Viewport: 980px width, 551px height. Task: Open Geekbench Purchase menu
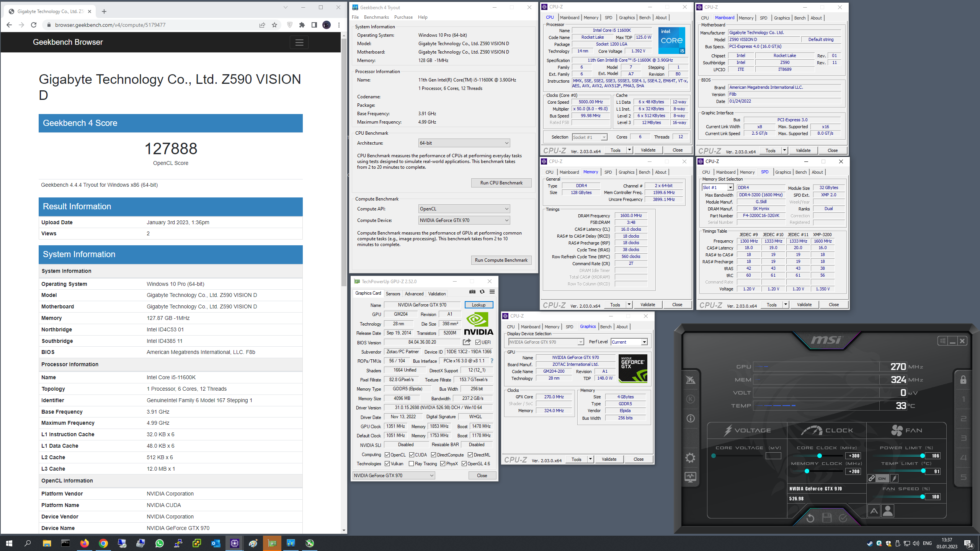pyautogui.click(x=403, y=17)
